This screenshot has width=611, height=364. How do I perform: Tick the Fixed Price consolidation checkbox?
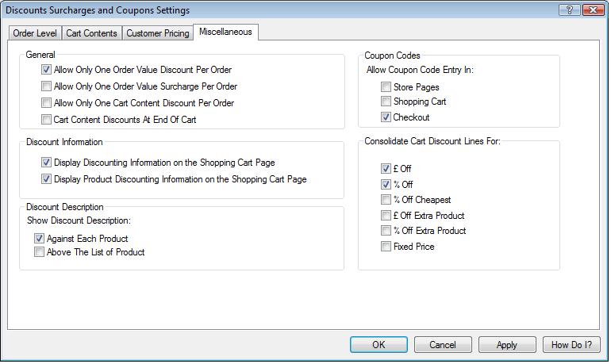pos(386,247)
